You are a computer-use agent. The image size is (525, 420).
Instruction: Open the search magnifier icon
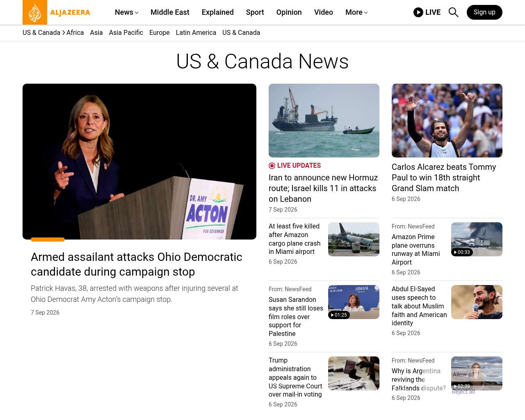[453, 12]
